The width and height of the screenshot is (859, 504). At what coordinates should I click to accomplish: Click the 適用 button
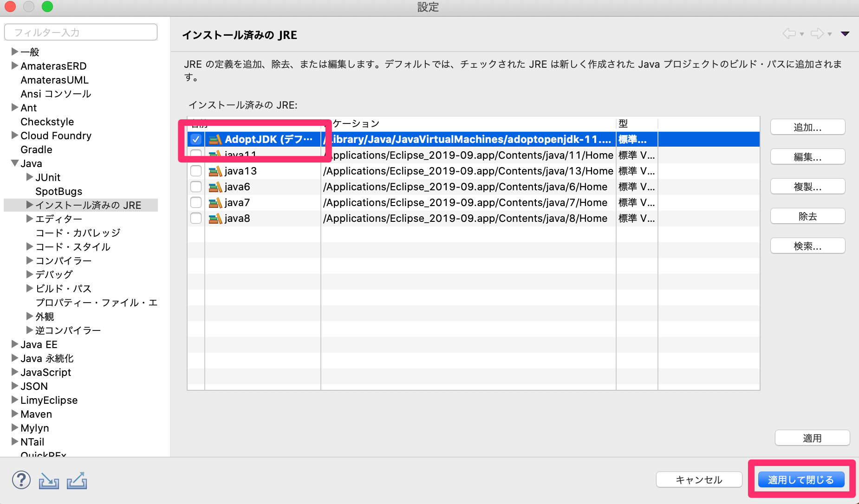pyautogui.click(x=812, y=438)
